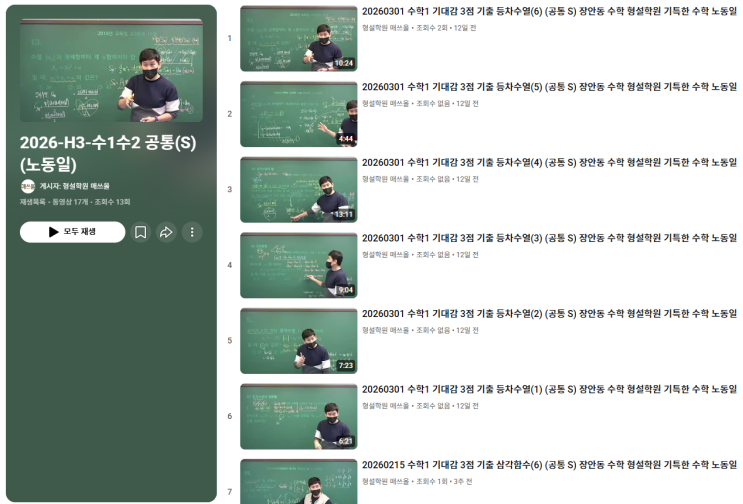Click channel name under the 등차수열(4) video
Viewport: 743px width, 504px height.
pos(385,179)
